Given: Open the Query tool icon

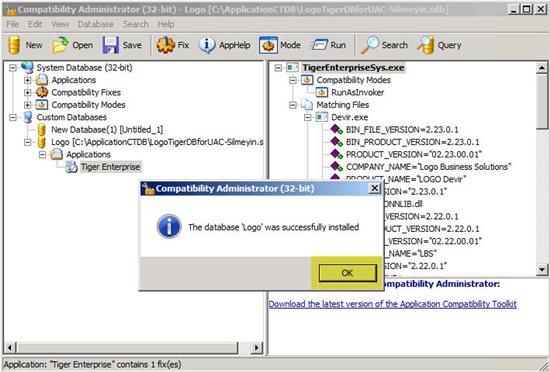Looking at the screenshot, I should [425, 45].
